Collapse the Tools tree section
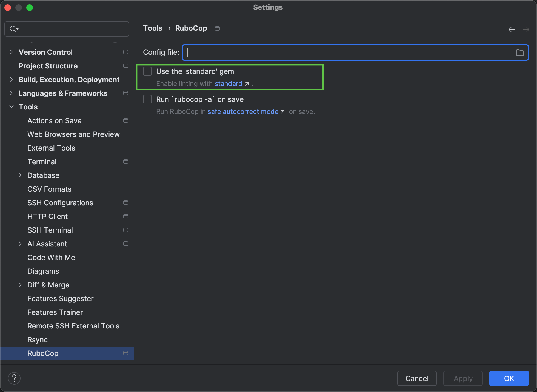Screen dimensions: 537x392 (x=12, y=107)
